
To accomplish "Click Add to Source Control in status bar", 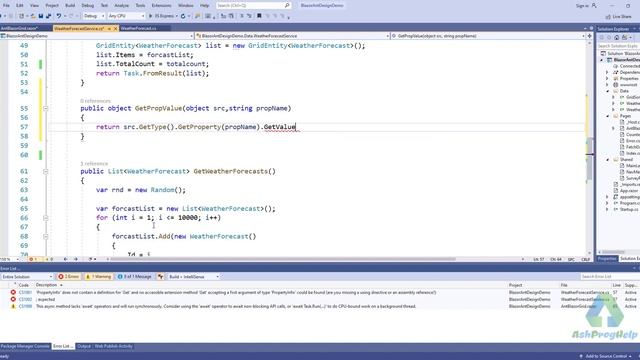I will pos(606,356).
